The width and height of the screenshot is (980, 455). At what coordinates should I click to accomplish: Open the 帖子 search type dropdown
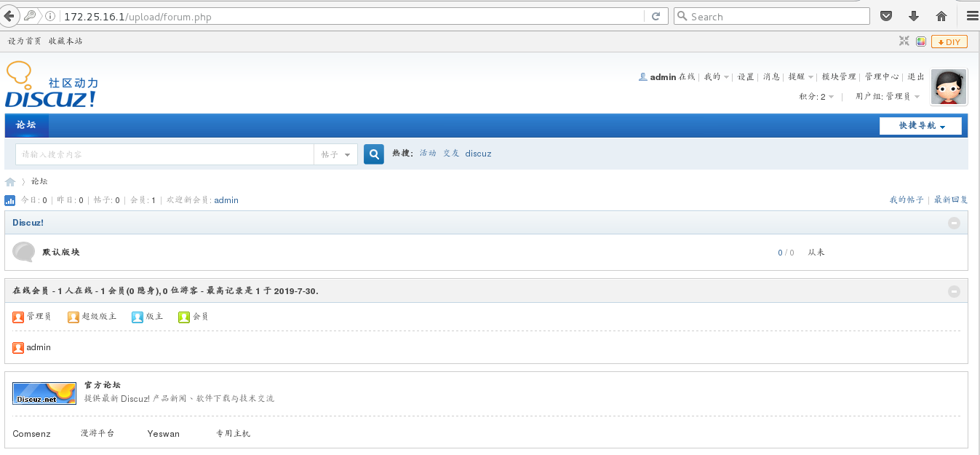pos(335,154)
